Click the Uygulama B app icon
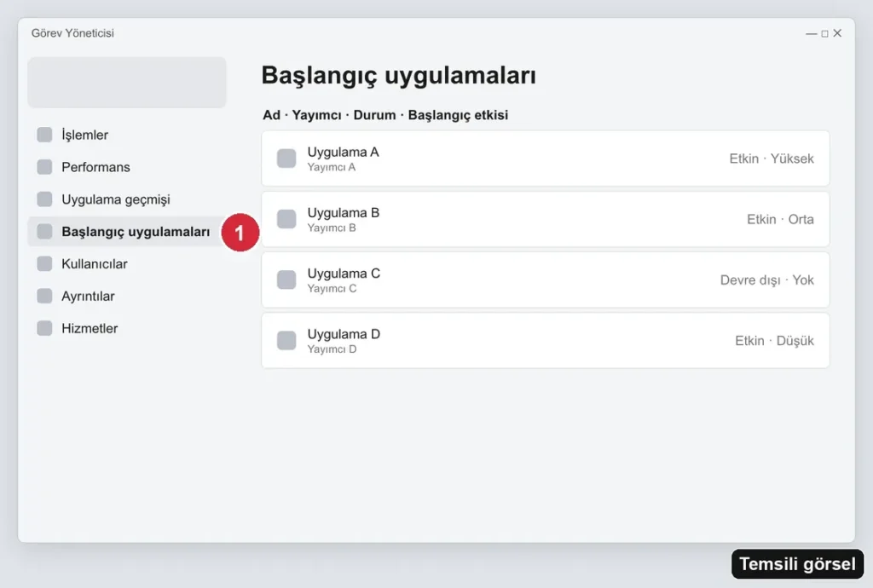The height and width of the screenshot is (588, 873). pos(286,219)
